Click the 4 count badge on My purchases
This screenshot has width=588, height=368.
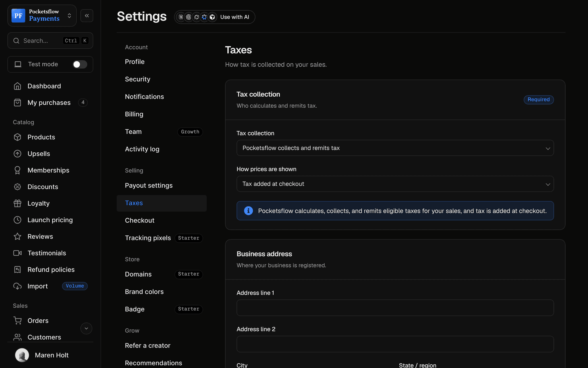pos(83,102)
